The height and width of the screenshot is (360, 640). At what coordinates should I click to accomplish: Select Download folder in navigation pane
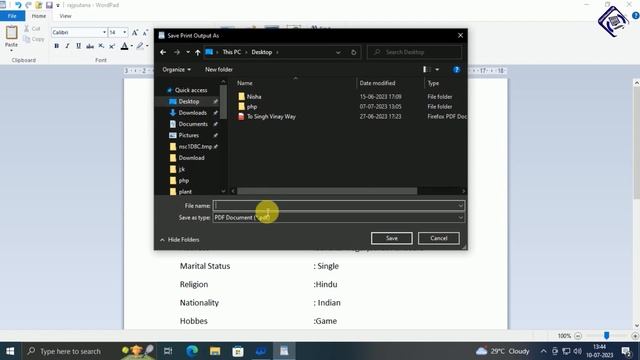[x=191, y=158]
